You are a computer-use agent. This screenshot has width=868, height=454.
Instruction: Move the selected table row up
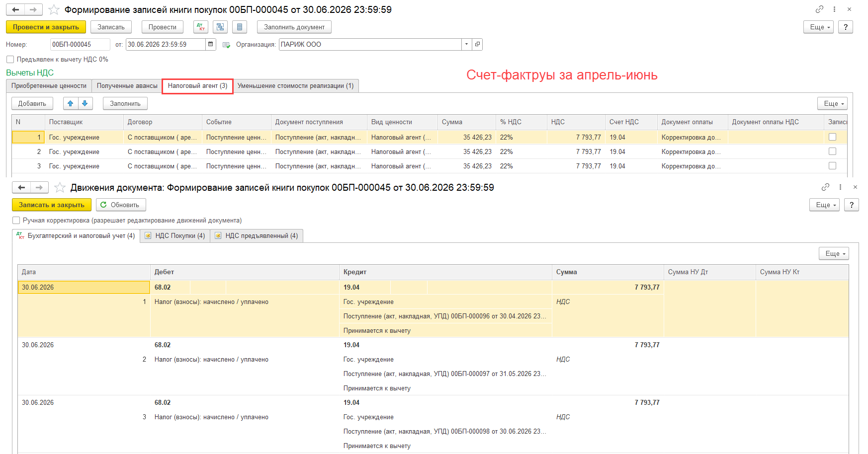pos(71,103)
